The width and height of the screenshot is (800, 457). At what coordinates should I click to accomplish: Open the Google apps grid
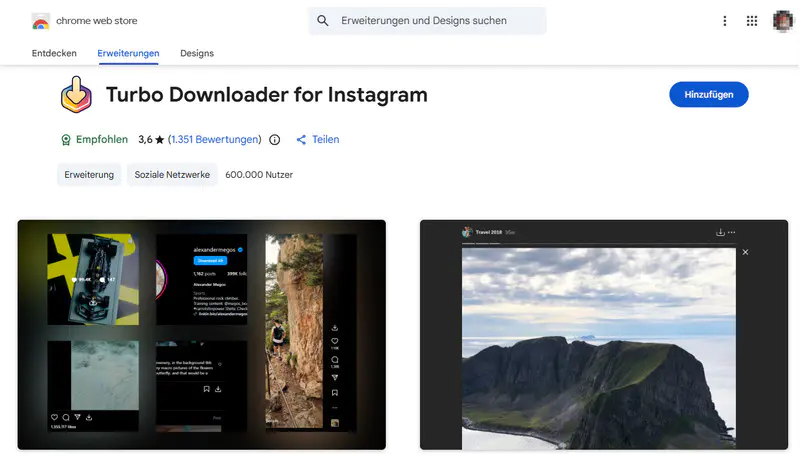click(752, 21)
